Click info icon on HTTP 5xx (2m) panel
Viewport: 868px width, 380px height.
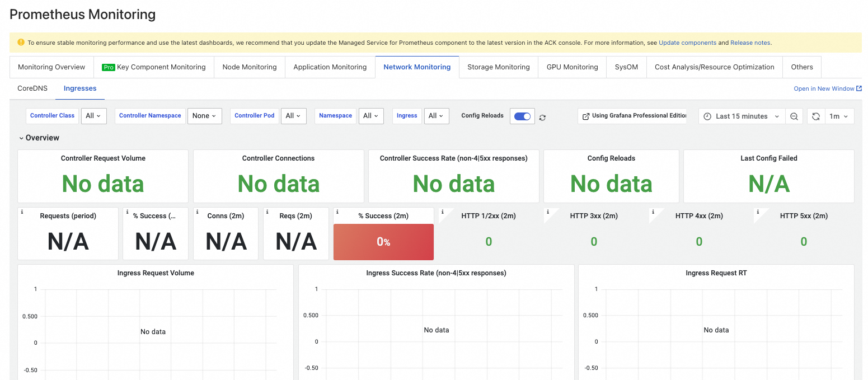757,212
